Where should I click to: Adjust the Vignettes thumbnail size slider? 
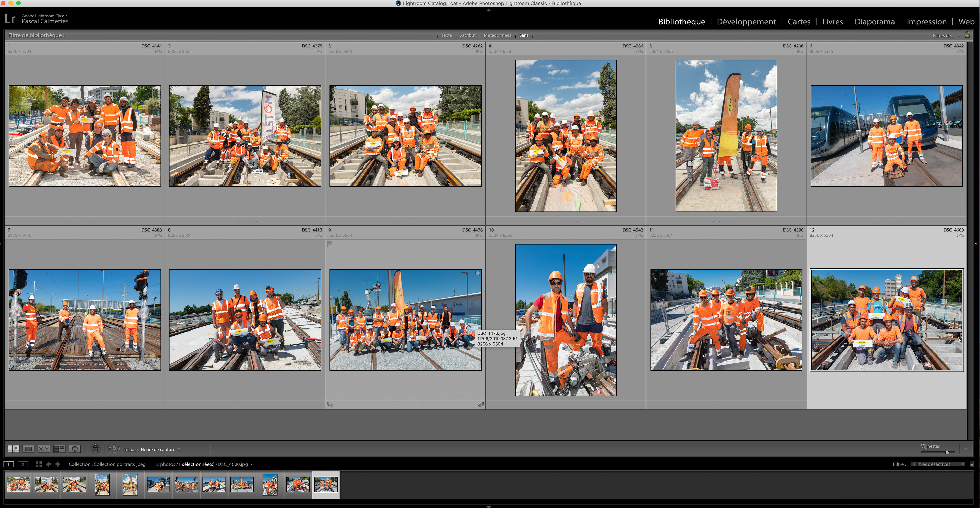[947, 452]
